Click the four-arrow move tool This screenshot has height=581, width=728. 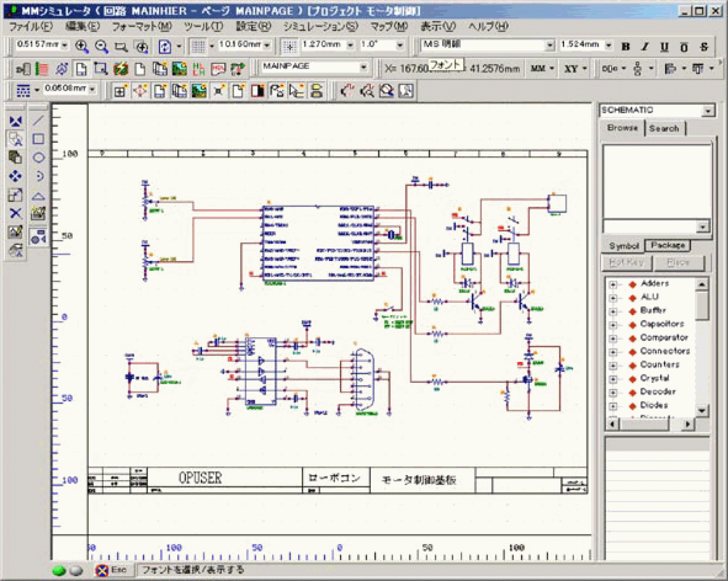(x=15, y=176)
